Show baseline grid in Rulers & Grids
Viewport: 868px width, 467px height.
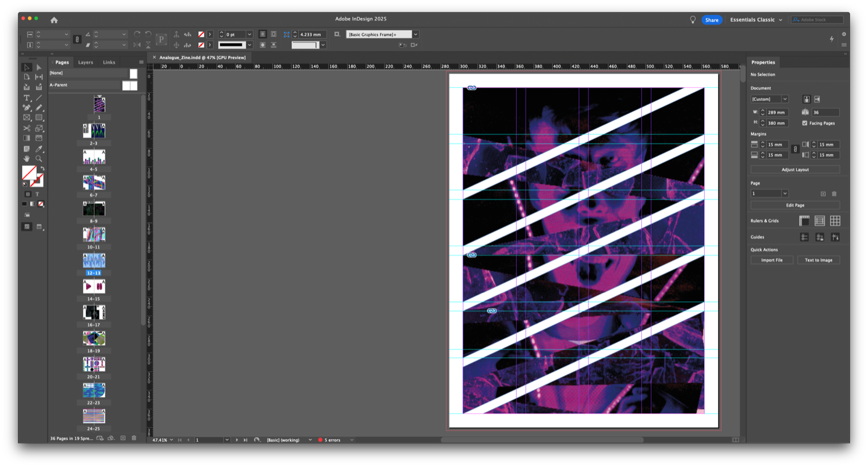820,221
